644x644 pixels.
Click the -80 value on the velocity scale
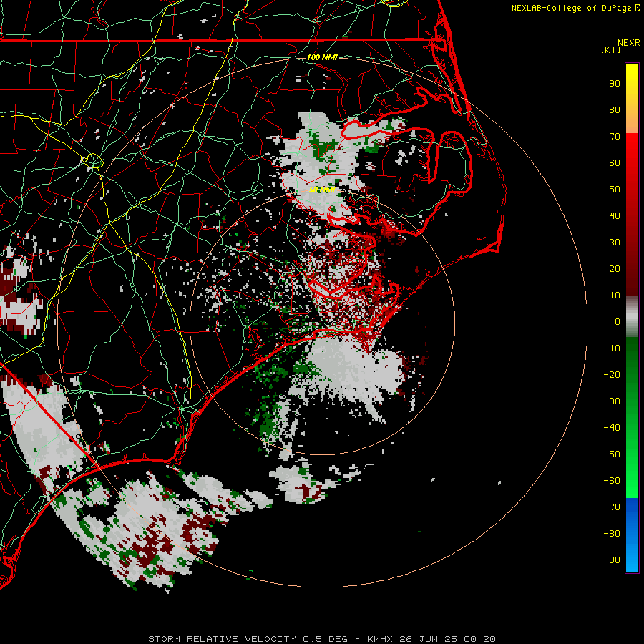[612, 534]
